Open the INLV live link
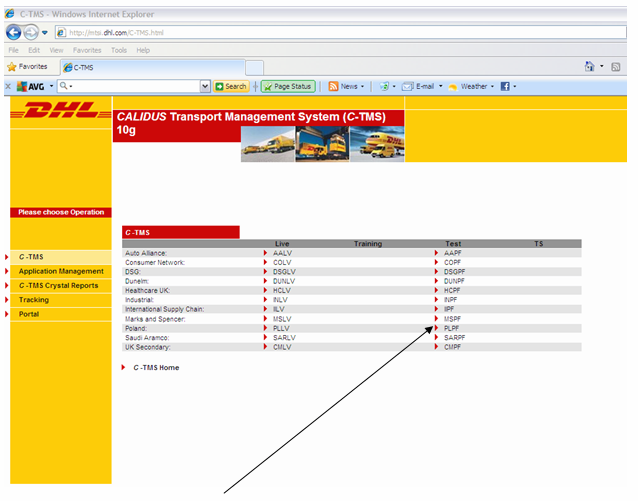This screenshot has width=638, height=501. click(280, 300)
